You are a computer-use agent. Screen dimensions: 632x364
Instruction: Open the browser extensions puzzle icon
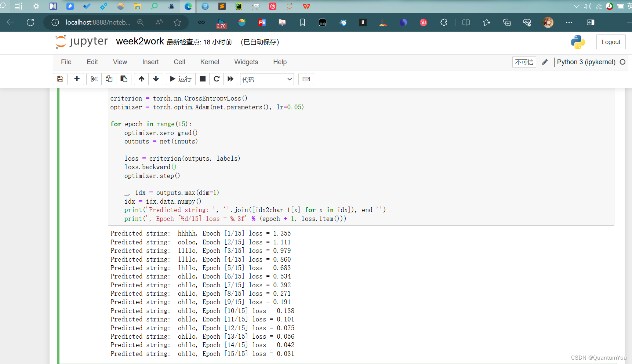click(x=444, y=22)
